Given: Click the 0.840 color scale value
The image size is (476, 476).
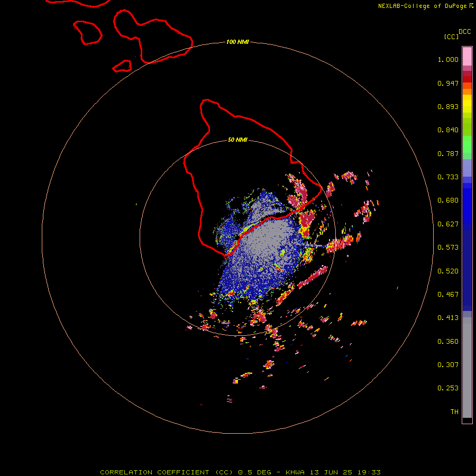Looking at the screenshot, I should 448,130.
